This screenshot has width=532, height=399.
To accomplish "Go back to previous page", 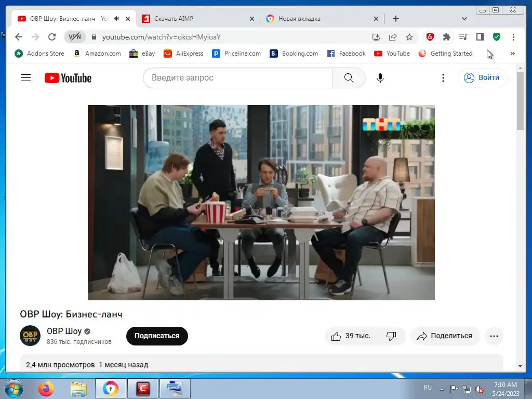I will click(x=19, y=37).
